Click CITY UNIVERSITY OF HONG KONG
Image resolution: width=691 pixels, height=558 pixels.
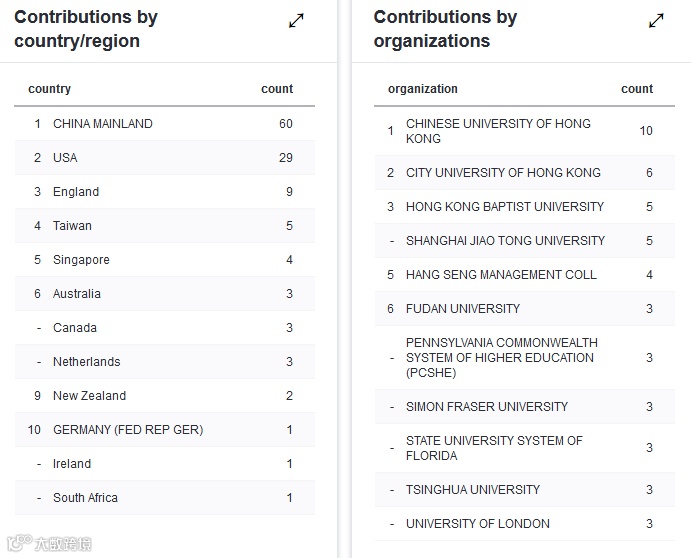point(503,173)
